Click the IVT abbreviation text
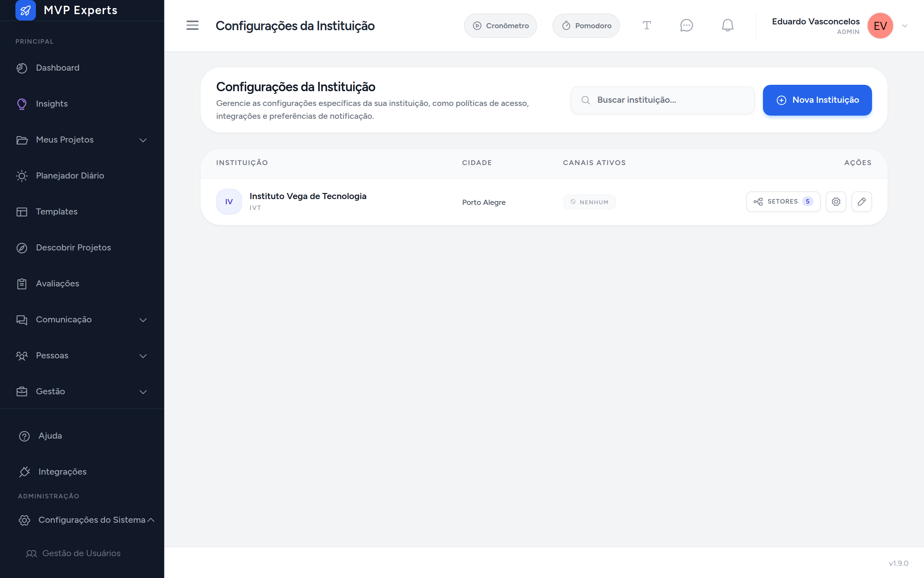 [x=255, y=208]
